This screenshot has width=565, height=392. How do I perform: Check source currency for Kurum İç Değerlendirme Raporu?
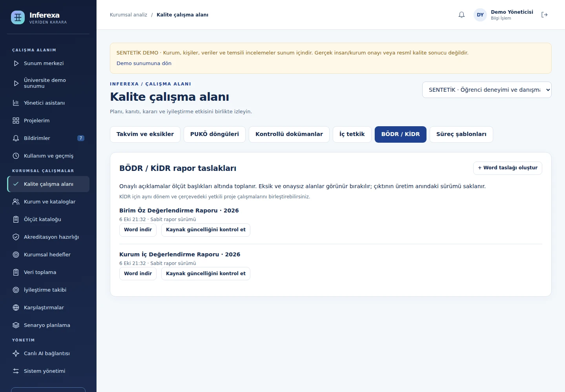pos(206,274)
